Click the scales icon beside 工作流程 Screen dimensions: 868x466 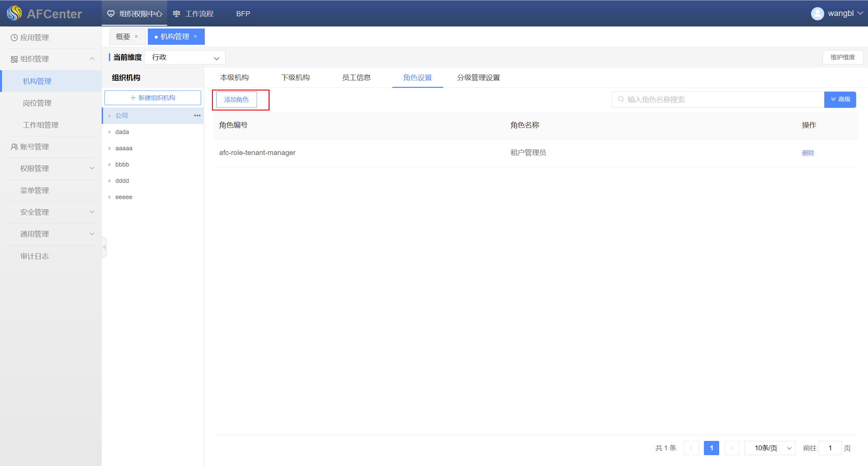click(176, 14)
